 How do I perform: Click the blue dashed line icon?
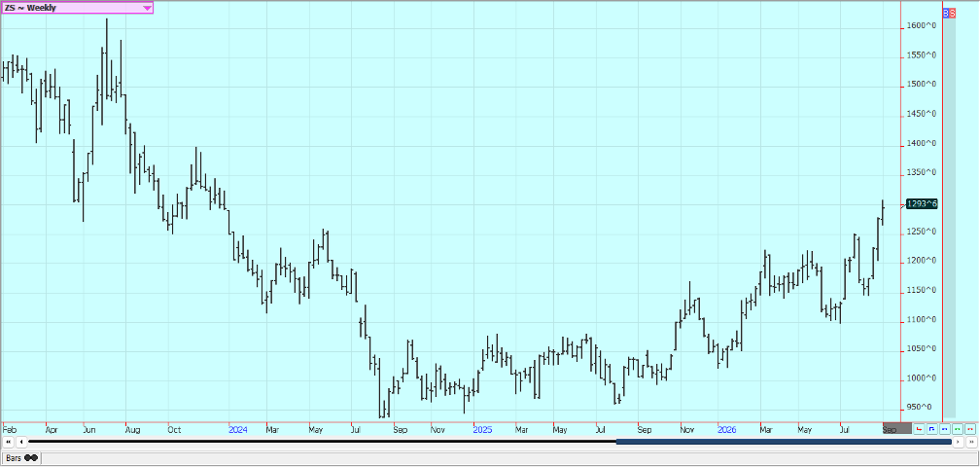tap(945, 429)
